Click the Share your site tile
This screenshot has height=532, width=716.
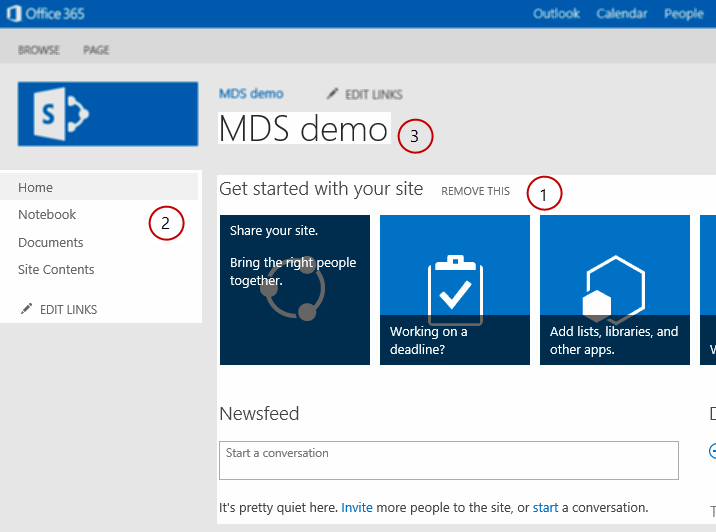(x=295, y=290)
